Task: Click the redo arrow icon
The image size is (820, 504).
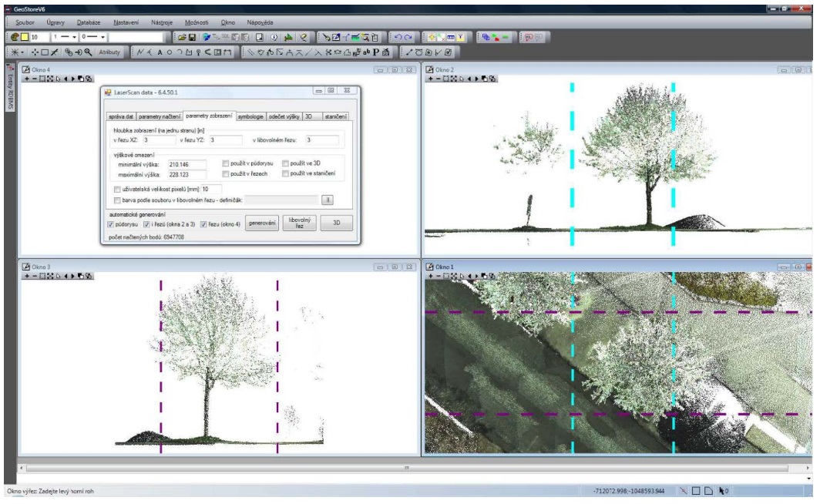Action: pyautogui.click(x=408, y=37)
